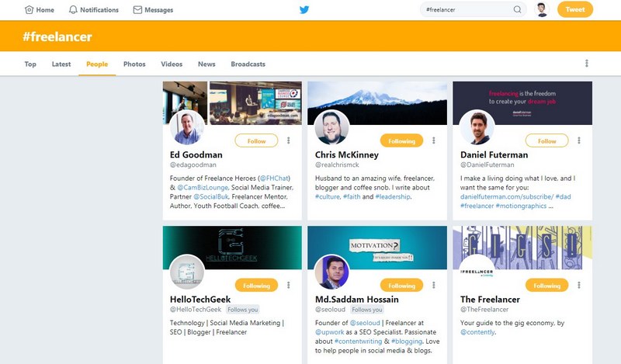The image size is (621, 364).
Task: Open the Messages envelope
Action: pyautogui.click(x=137, y=10)
